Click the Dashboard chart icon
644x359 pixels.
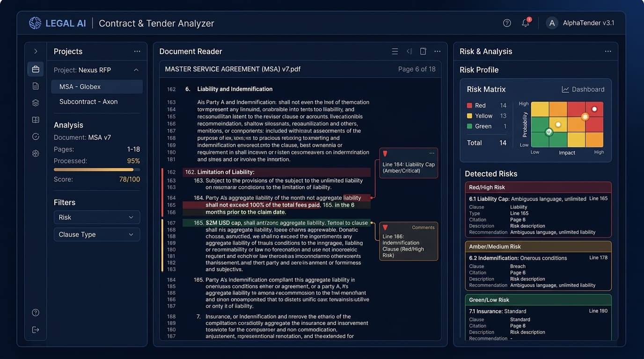pos(565,89)
